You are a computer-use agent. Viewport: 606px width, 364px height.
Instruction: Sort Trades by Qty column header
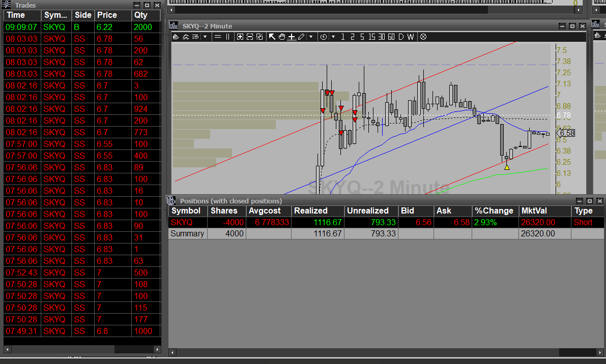(x=146, y=15)
